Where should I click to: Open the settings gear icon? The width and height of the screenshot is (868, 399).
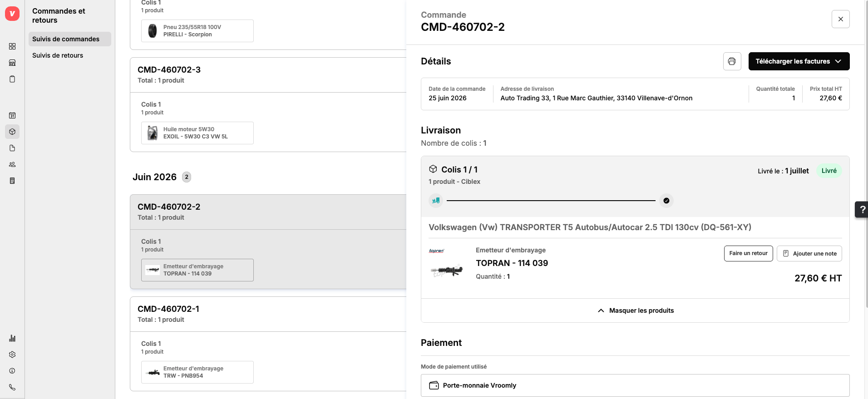[x=12, y=355]
